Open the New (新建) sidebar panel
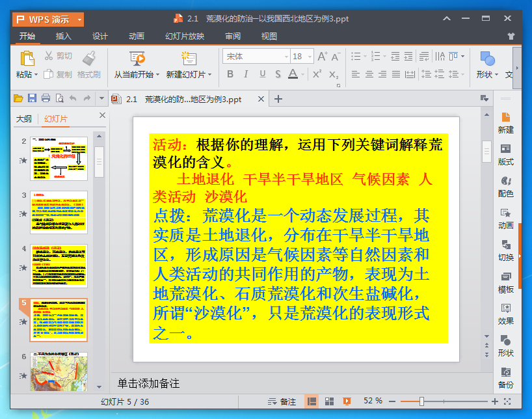 pos(505,123)
